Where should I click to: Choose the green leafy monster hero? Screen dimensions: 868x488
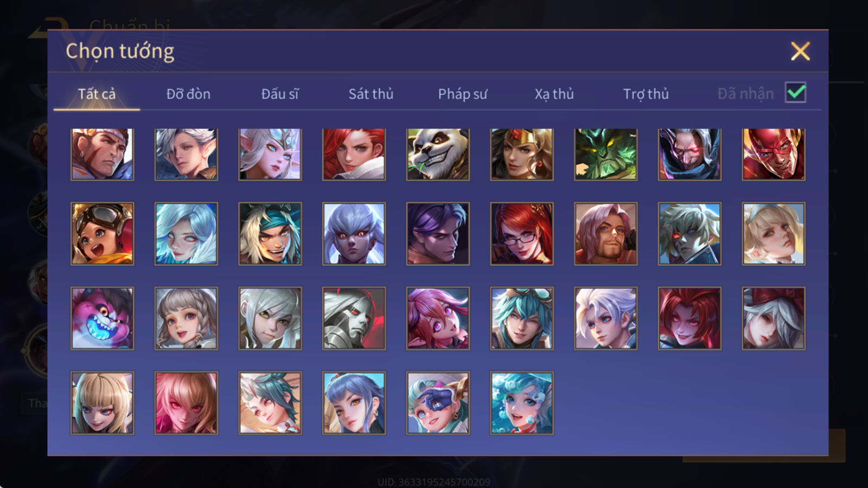point(605,155)
